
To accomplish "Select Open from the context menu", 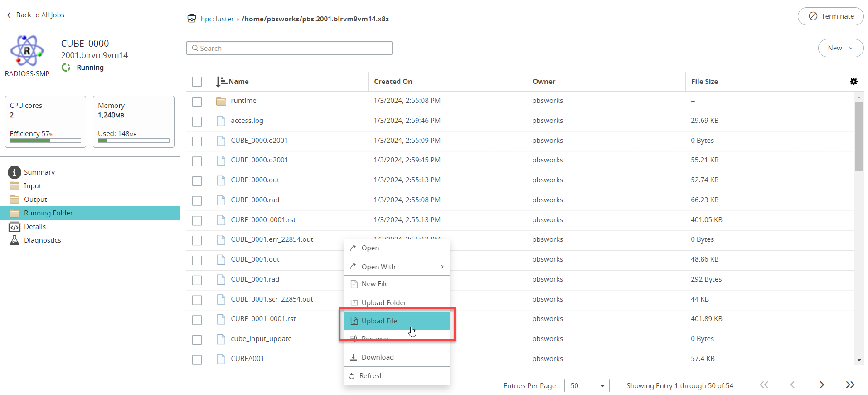I will coord(397,248).
